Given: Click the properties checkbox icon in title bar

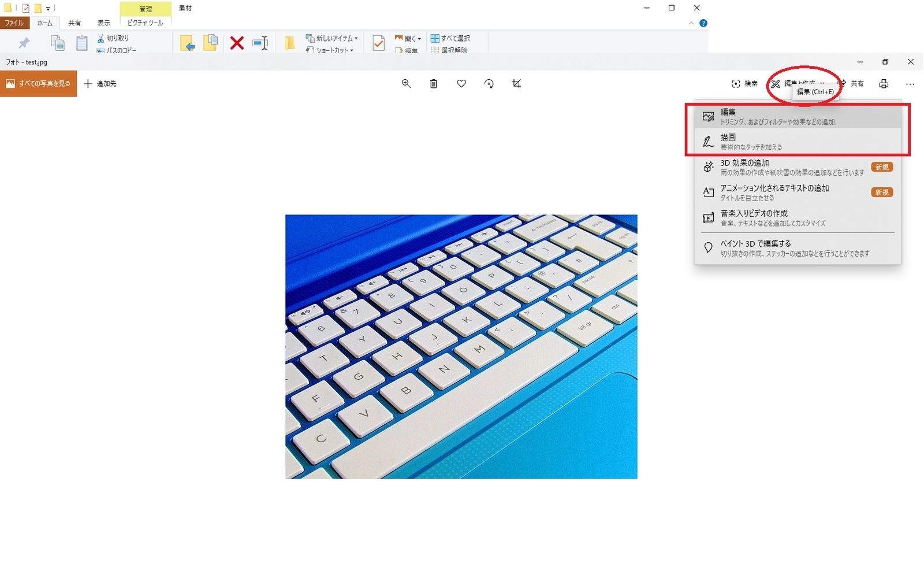Looking at the screenshot, I should pyautogui.click(x=25, y=8).
